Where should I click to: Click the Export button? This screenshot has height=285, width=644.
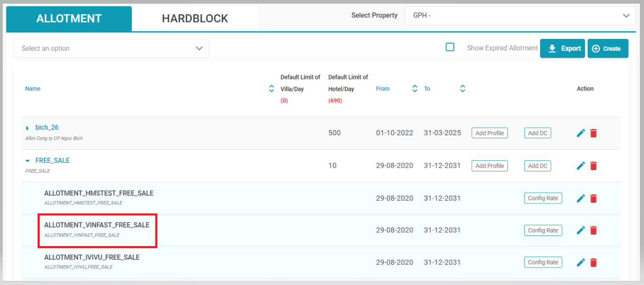coord(562,49)
